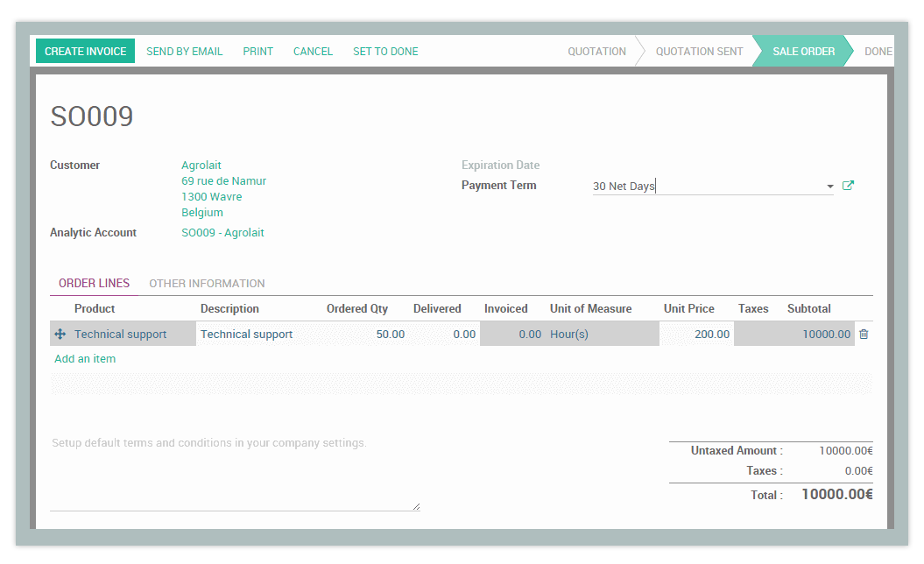Open Payment Term record via external link icon
924x564 pixels.
(x=847, y=186)
